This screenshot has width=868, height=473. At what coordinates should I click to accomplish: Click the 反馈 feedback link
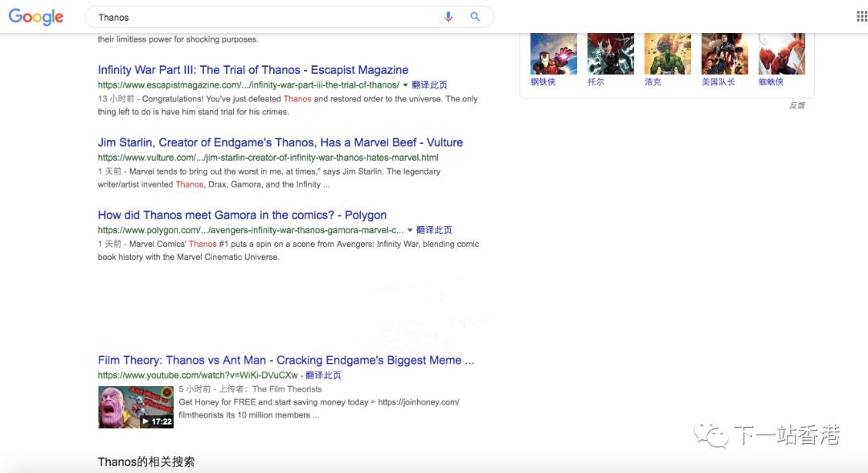797,105
